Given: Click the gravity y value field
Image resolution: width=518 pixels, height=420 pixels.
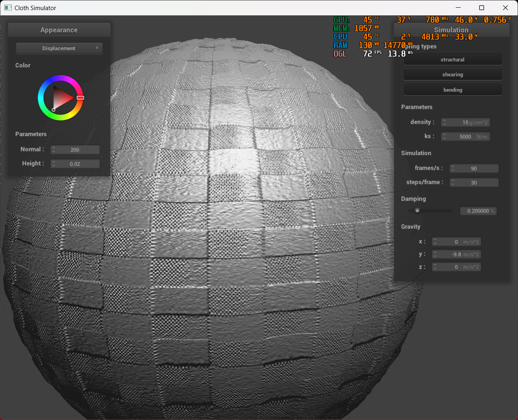Looking at the screenshot, I should coord(456,254).
